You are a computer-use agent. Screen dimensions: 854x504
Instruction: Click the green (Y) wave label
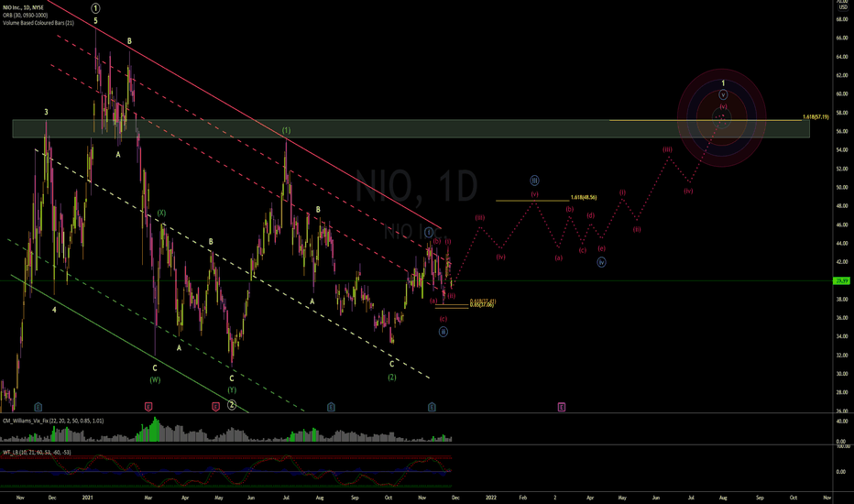click(232, 390)
